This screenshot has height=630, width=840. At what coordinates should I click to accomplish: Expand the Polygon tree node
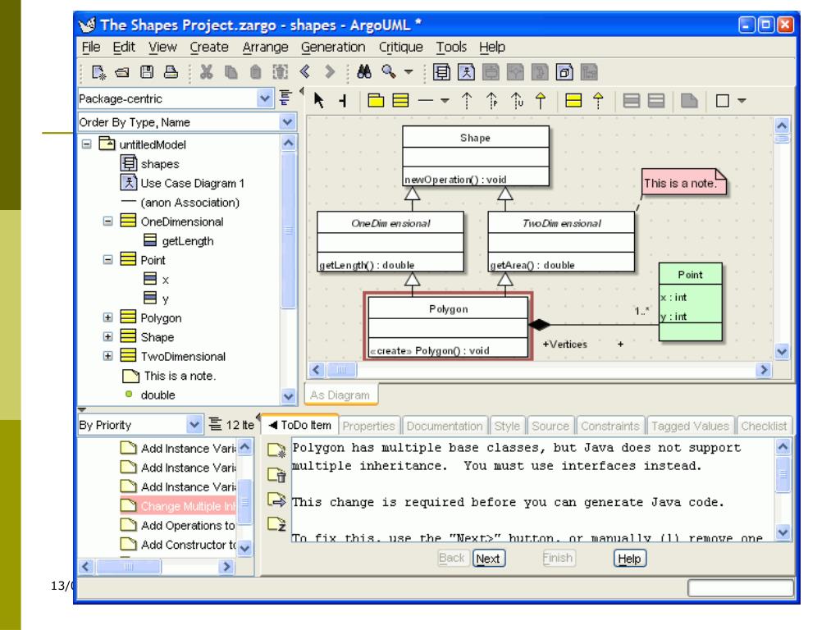[x=108, y=317]
